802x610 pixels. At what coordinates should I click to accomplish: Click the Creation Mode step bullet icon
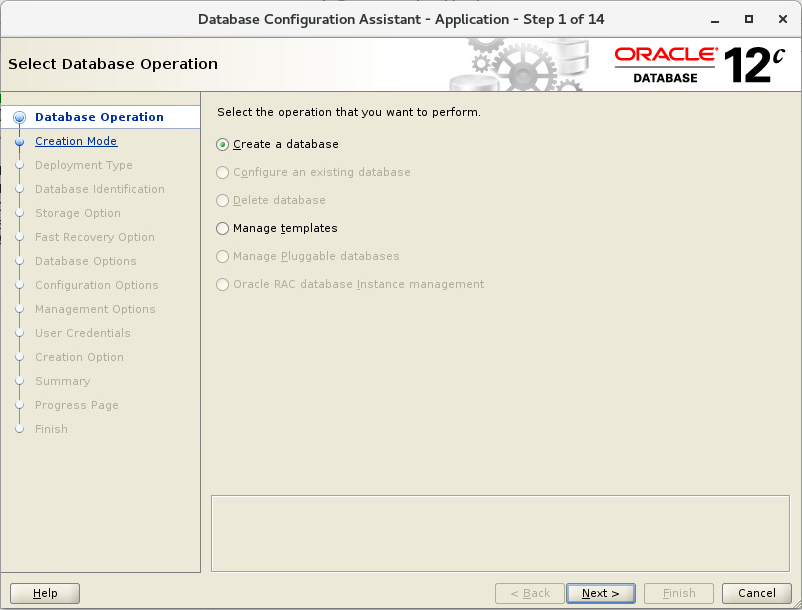tap(19, 142)
